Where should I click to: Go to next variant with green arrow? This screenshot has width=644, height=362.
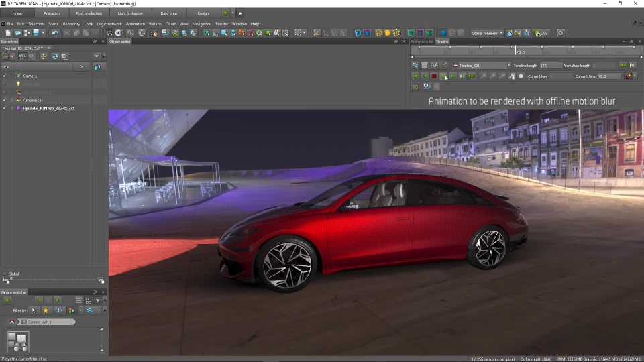click(x=58, y=300)
